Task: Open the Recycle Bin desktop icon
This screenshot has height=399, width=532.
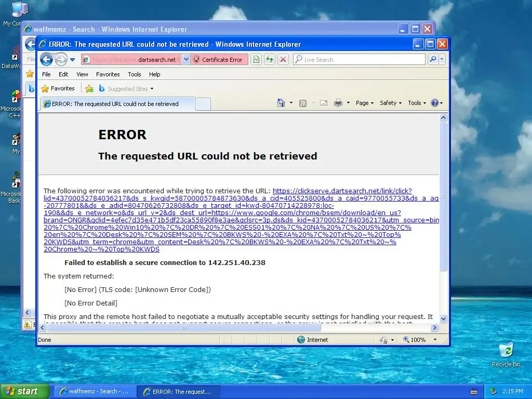Action: (x=506, y=354)
